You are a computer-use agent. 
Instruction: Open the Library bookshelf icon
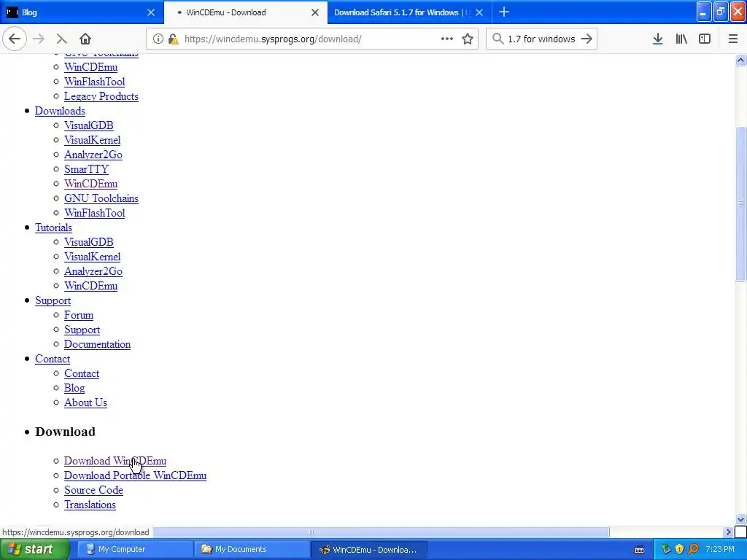pyautogui.click(x=681, y=39)
